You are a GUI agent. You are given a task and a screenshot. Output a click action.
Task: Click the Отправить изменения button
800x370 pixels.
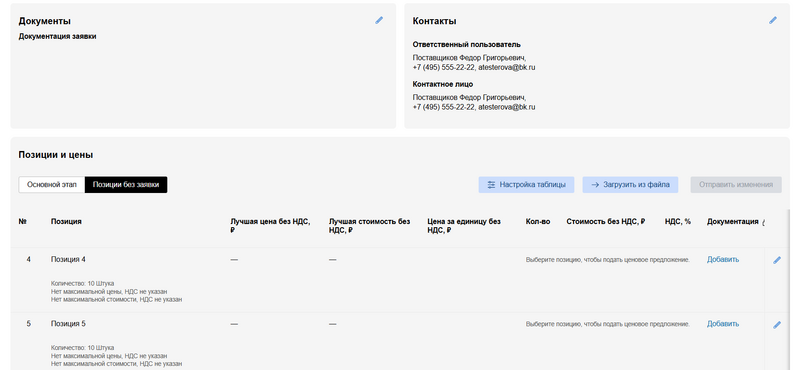[736, 185]
